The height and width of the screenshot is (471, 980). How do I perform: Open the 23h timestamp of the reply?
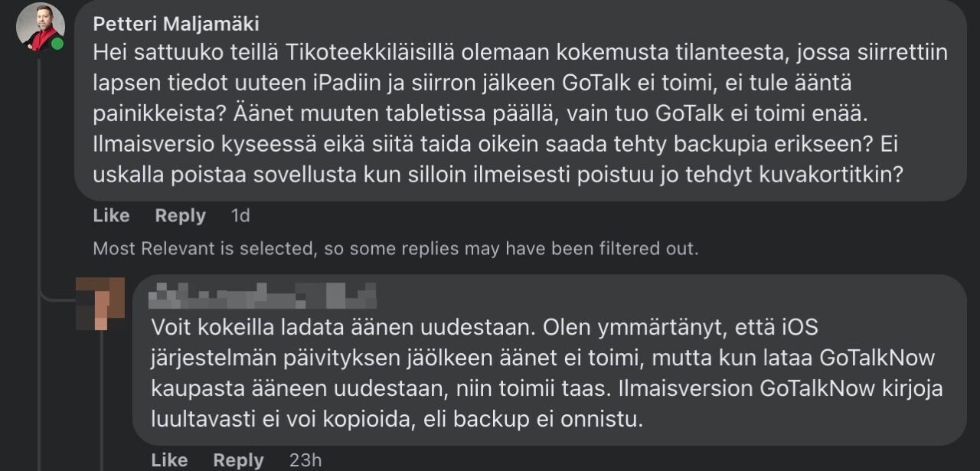click(x=305, y=460)
